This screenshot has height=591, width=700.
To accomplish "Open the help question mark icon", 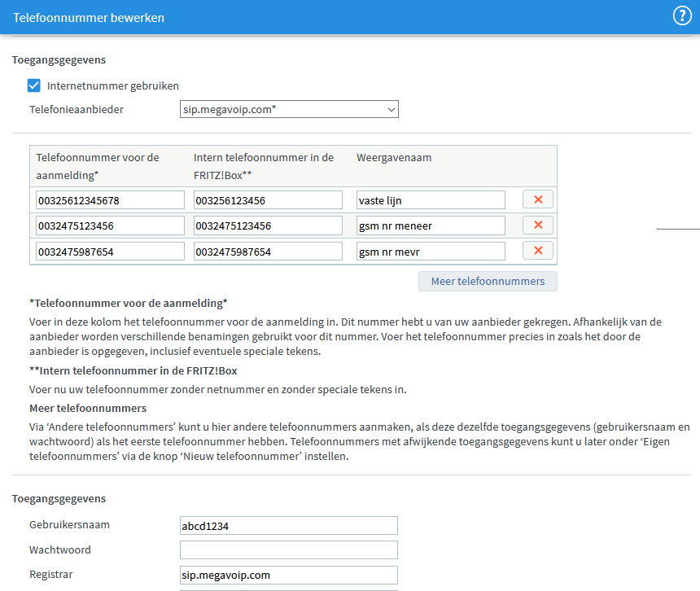I will (x=682, y=16).
